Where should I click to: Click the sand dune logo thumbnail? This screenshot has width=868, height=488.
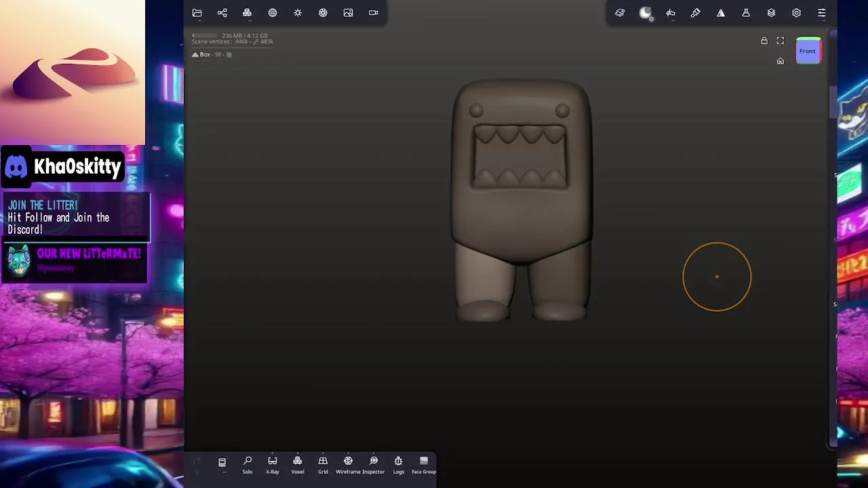(x=73, y=72)
